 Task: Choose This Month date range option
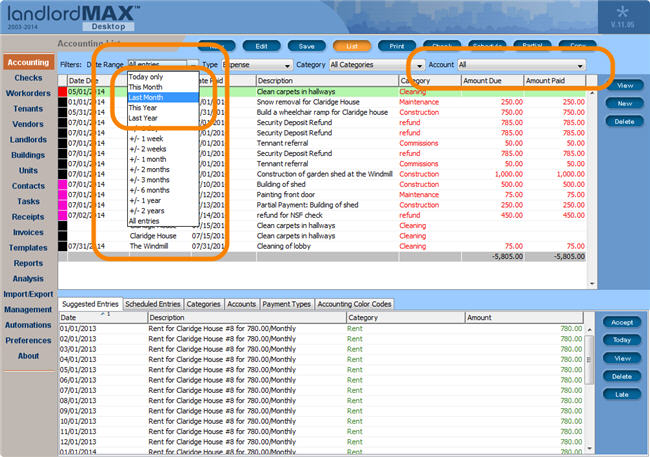pos(163,87)
